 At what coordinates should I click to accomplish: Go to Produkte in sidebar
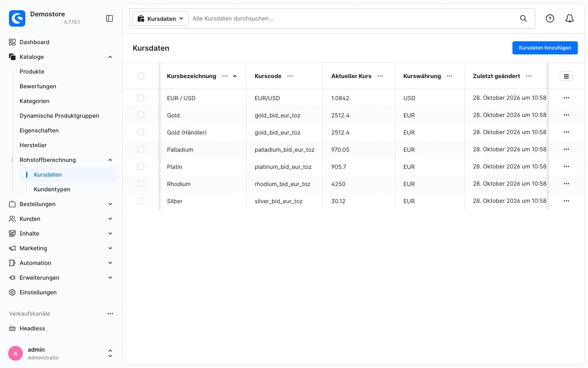(x=32, y=72)
